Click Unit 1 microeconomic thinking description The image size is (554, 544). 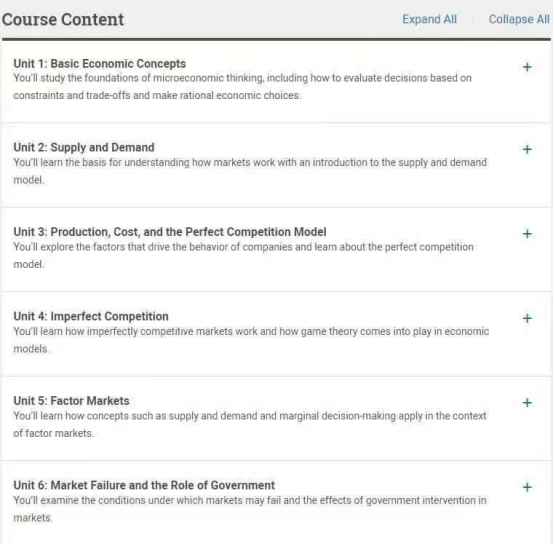pos(242,87)
